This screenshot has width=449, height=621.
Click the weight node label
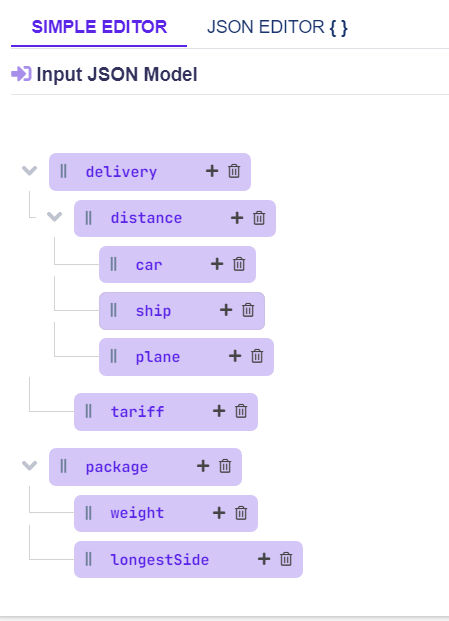[137, 513]
